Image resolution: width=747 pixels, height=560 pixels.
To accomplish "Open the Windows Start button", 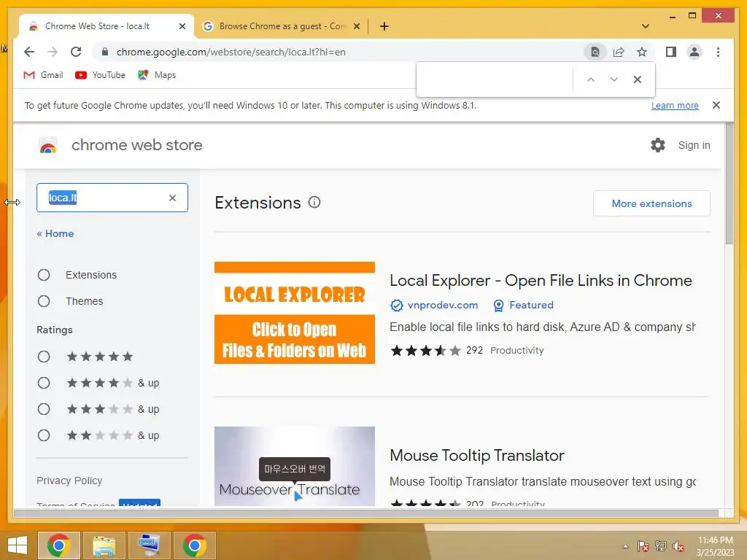I will tap(18, 545).
